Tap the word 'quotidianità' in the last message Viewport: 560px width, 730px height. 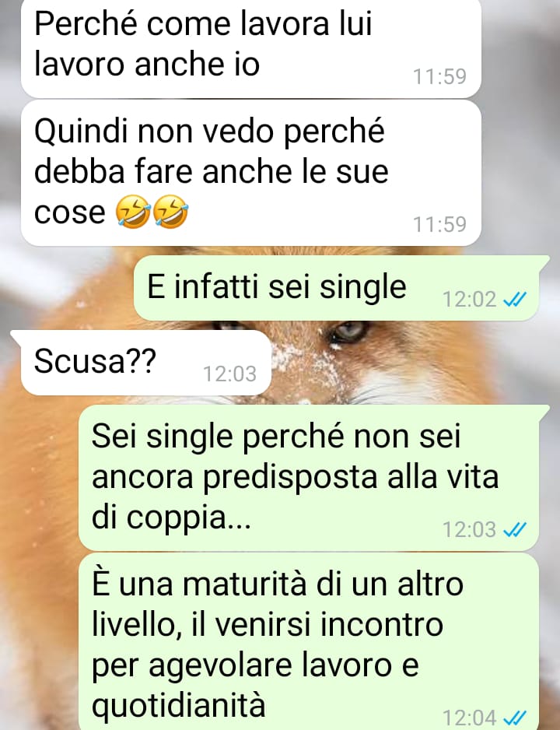point(179,705)
